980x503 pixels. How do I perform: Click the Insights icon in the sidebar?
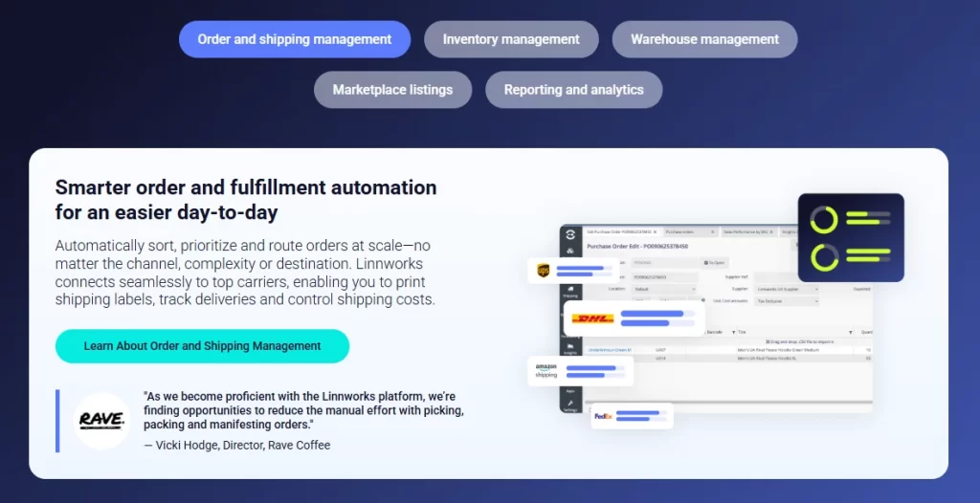click(x=570, y=346)
